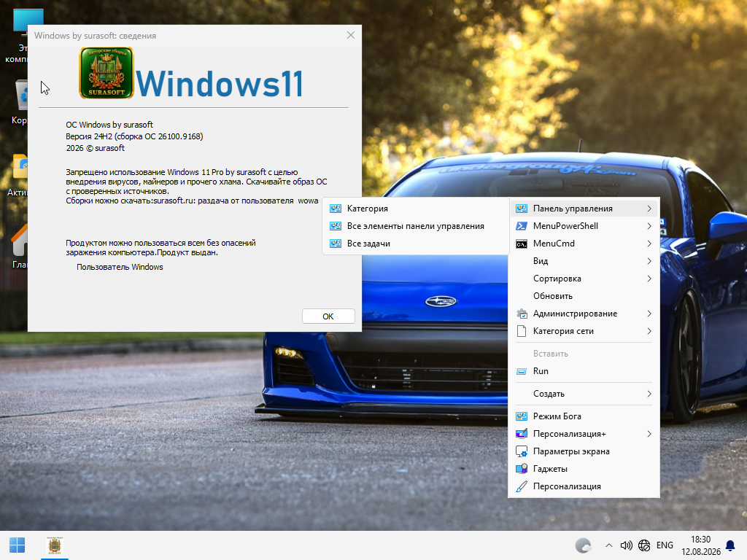Click the Пользователь Windows text
747x560 pixels.
tap(120, 267)
